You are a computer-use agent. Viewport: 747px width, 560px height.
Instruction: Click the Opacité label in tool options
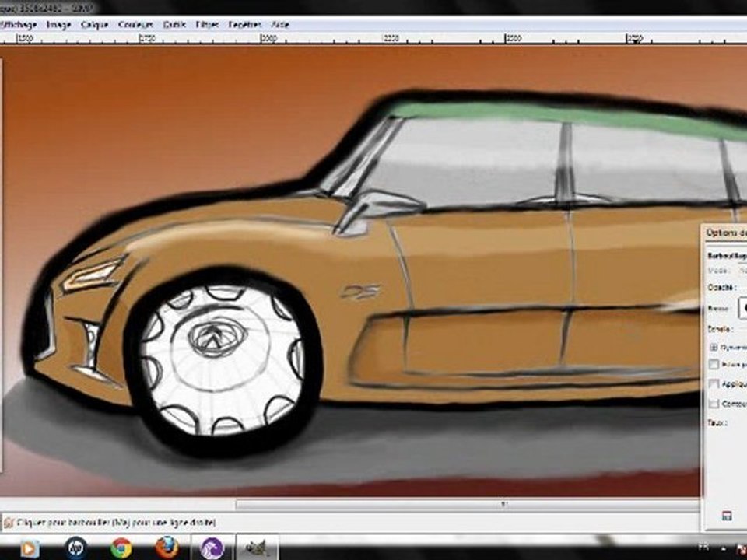[721, 288]
